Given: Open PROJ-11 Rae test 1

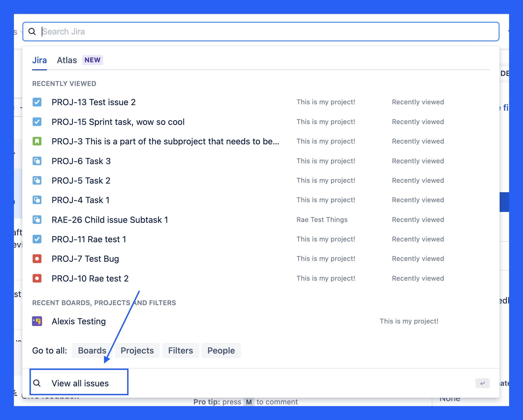Looking at the screenshot, I should [89, 239].
